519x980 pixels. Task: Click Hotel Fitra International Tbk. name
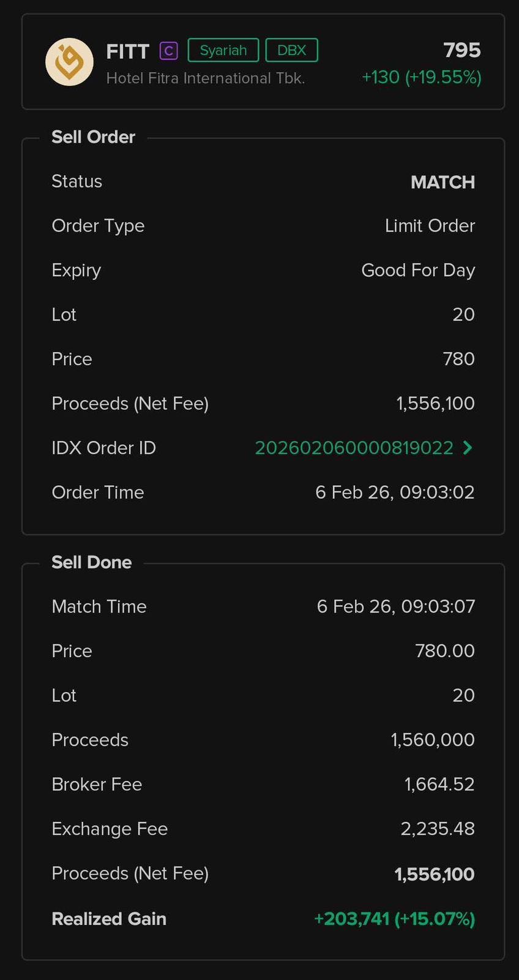coord(205,78)
